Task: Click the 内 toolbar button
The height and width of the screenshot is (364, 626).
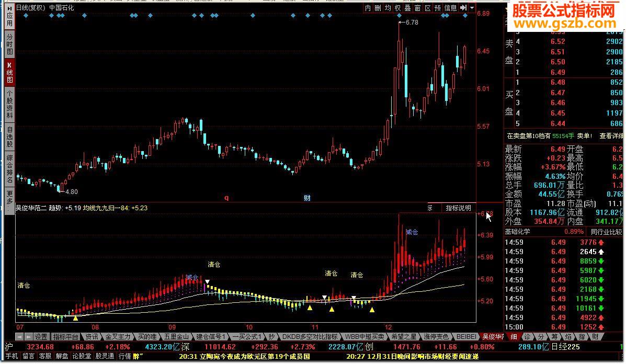Action: [x=368, y=8]
